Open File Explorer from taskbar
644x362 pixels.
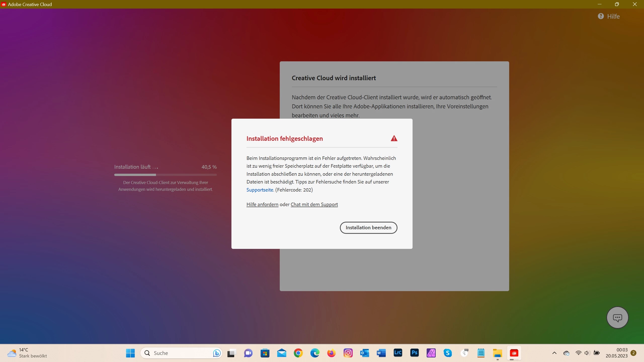tap(497, 353)
